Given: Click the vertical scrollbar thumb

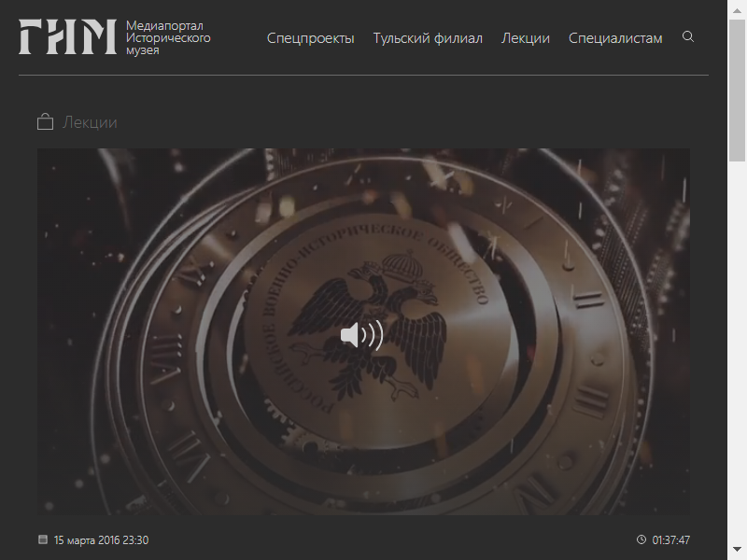Looking at the screenshot, I should pos(737,91).
